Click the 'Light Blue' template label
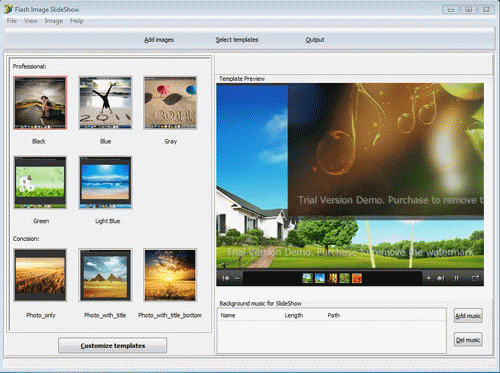This screenshot has width=500, height=373. (107, 221)
